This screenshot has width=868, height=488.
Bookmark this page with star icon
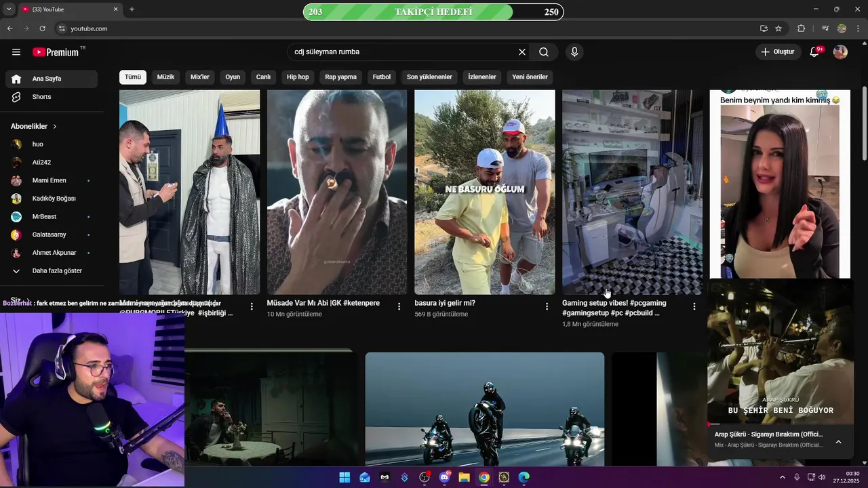click(778, 28)
